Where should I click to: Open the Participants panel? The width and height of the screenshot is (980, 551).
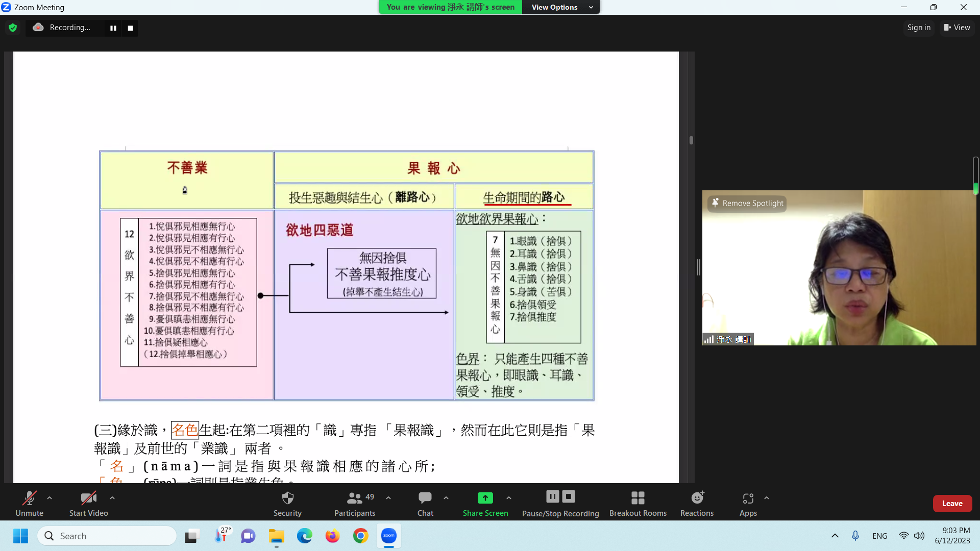pyautogui.click(x=354, y=498)
